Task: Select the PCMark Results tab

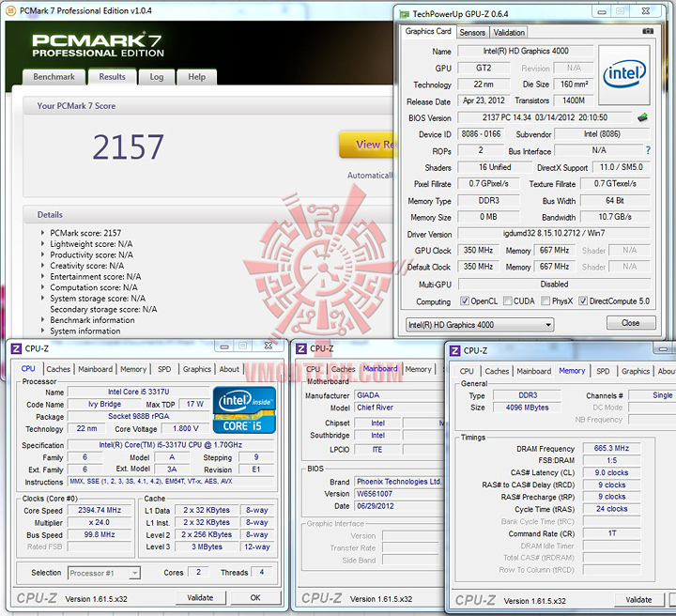Action: [x=112, y=77]
